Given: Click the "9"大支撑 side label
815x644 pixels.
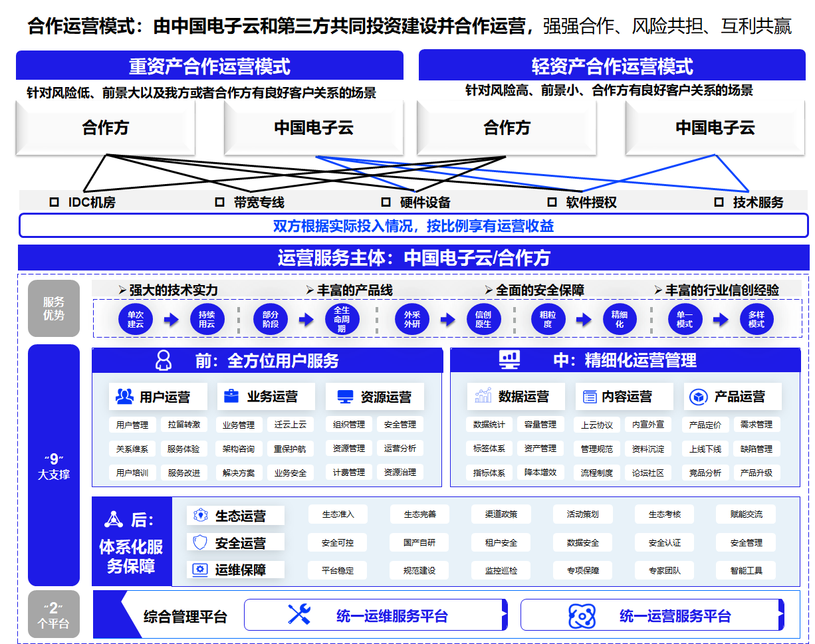Looking at the screenshot, I should click(x=54, y=465).
